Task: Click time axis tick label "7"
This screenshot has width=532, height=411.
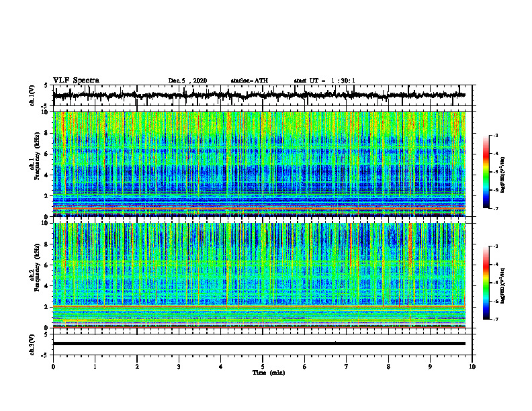Action: click(347, 367)
